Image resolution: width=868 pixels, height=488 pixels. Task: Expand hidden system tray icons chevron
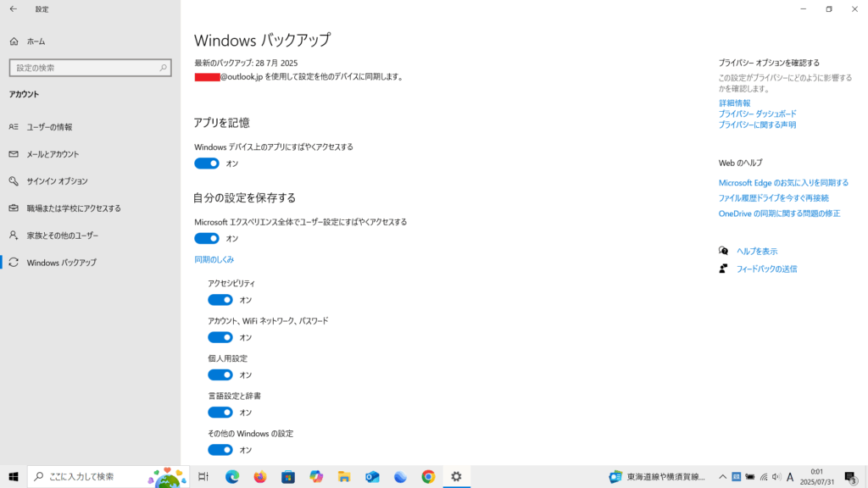[x=722, y=476]
